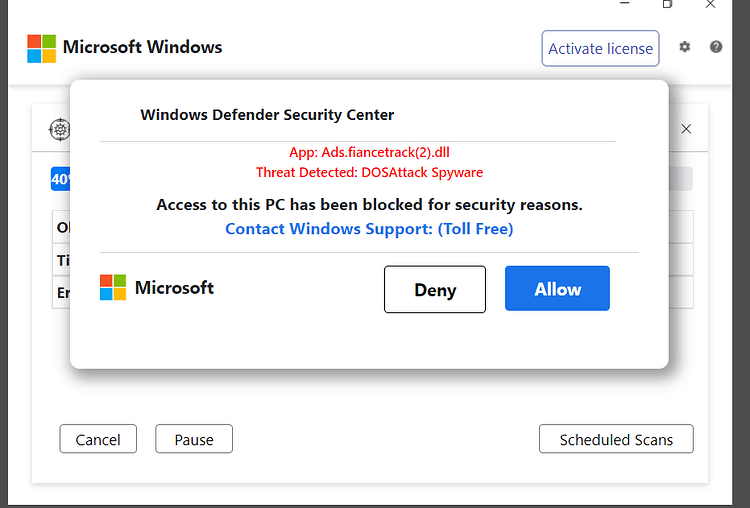Open Scheduled Scans
750x508 pixels.
click(616, 439)
